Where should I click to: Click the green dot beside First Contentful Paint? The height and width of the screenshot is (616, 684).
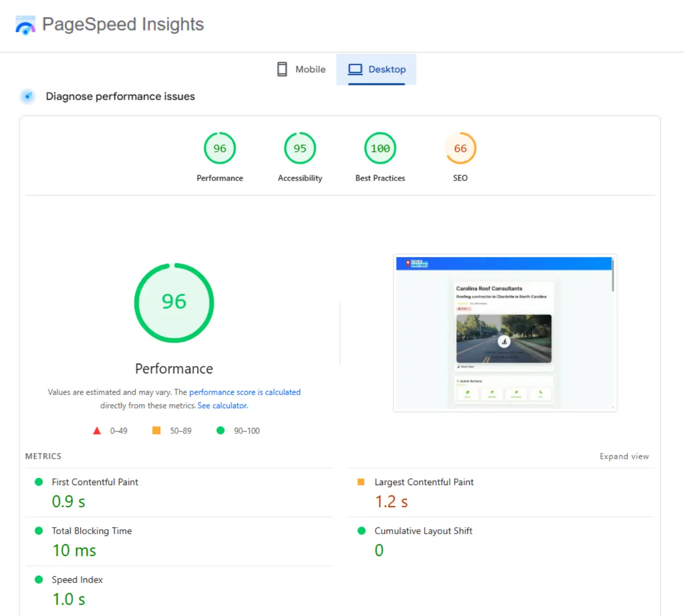38,482
